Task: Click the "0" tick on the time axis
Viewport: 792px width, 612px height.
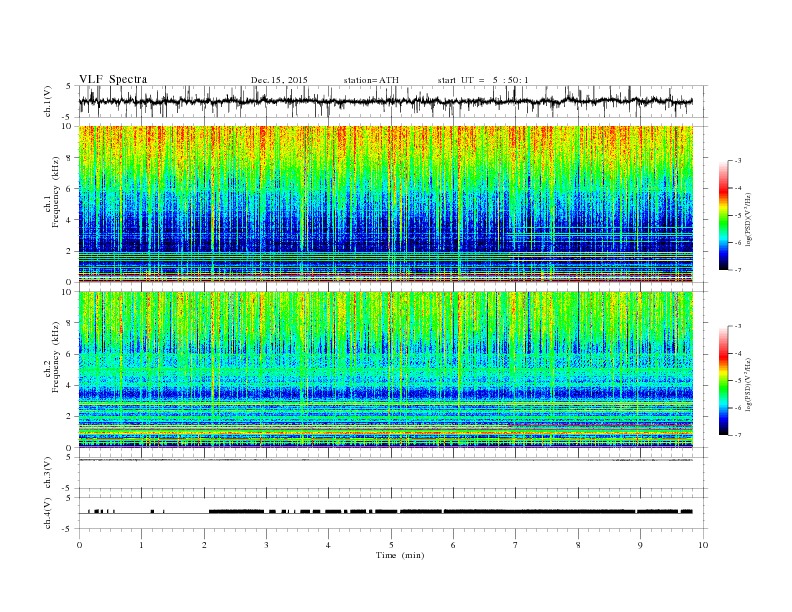Action: point(79,545)
